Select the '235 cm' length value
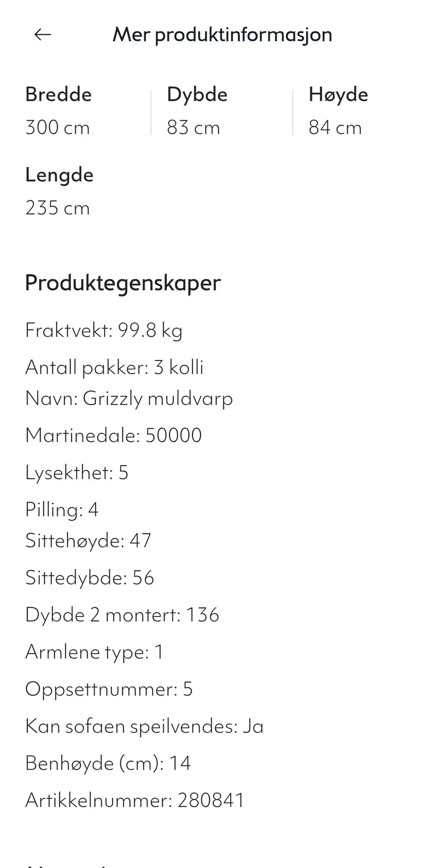The width and height of the screenshot is (445, 868). pos(57,208)
